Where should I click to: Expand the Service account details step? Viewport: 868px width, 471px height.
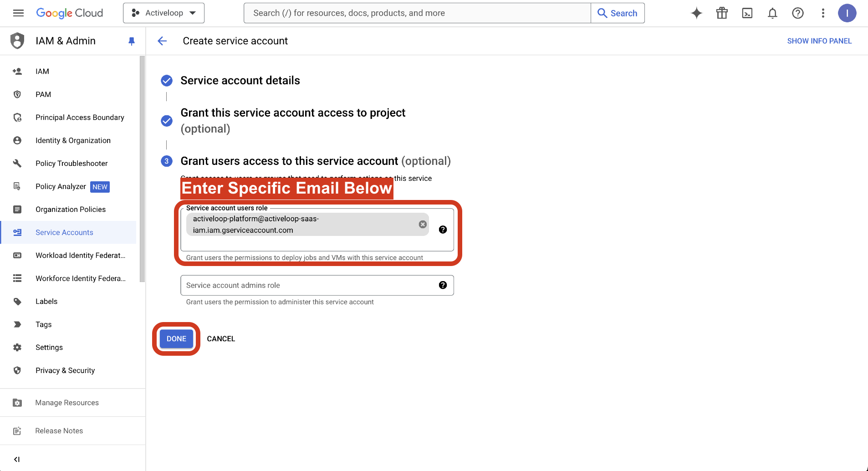[x=240, y=81]
